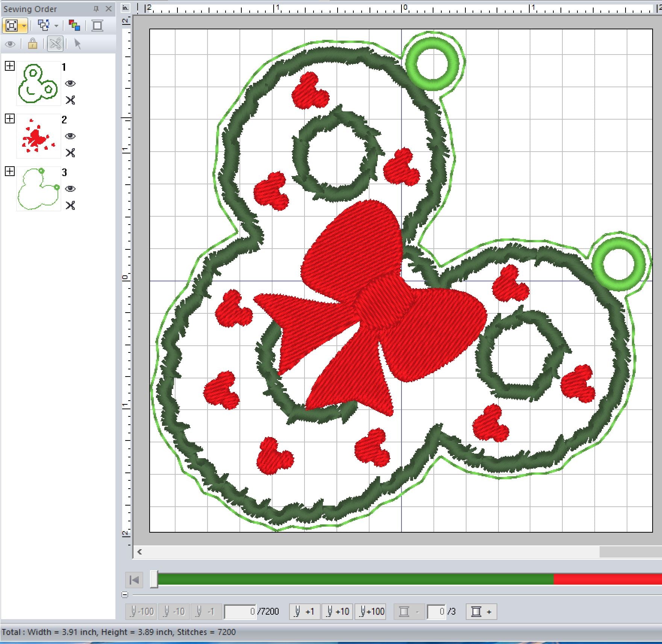662x644 pixels.
Task: Click the padlock lock icon
Action: [33, 44]
